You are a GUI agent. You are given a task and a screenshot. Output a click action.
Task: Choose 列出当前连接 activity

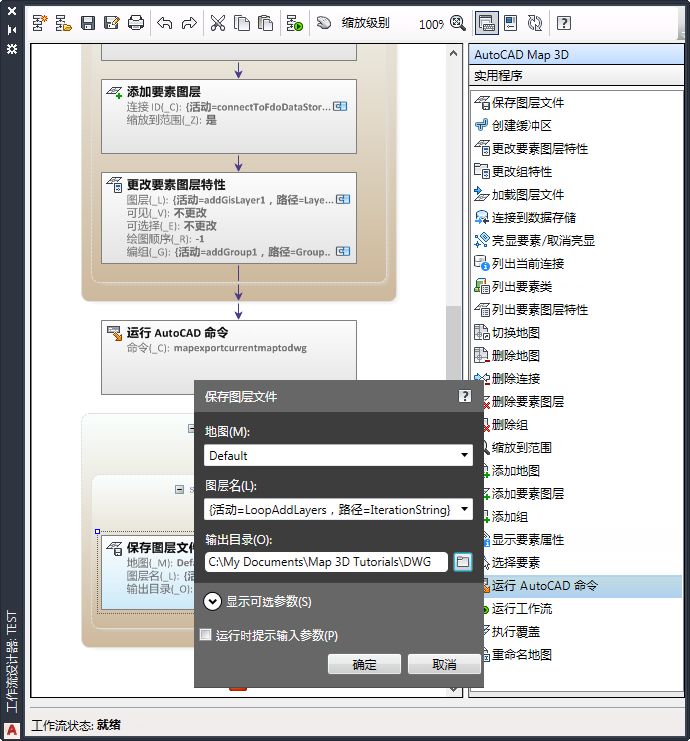coord(578,263)
